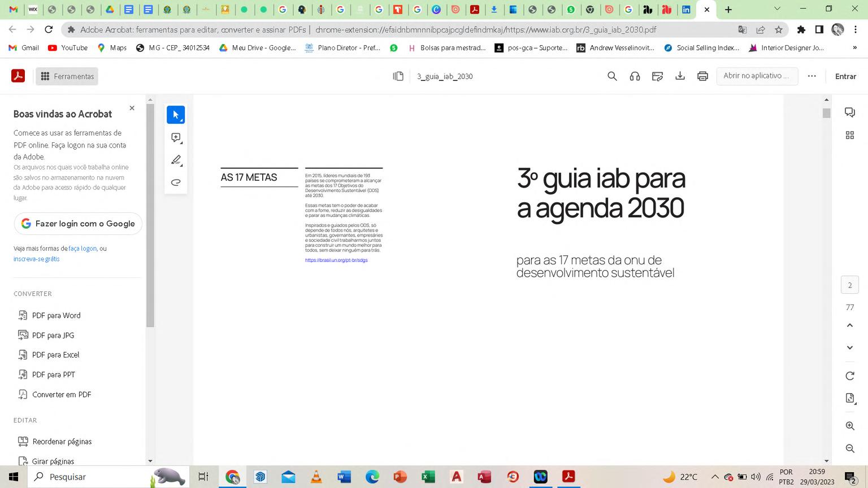
Task: Go to previous page with up chevron
Action: [x=849, y=325]
